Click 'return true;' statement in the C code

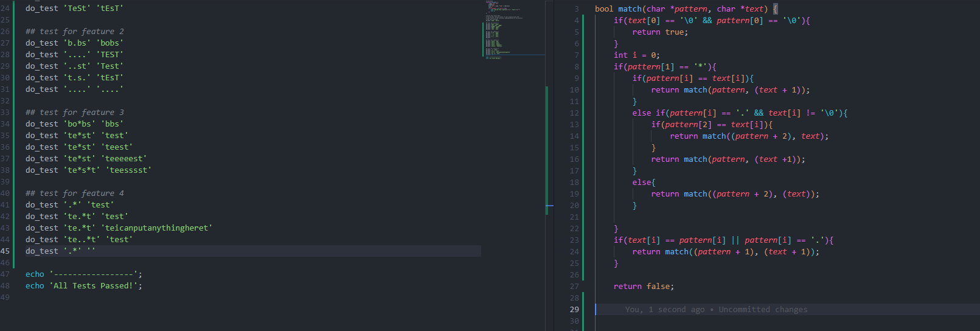(x=659, y=32)
